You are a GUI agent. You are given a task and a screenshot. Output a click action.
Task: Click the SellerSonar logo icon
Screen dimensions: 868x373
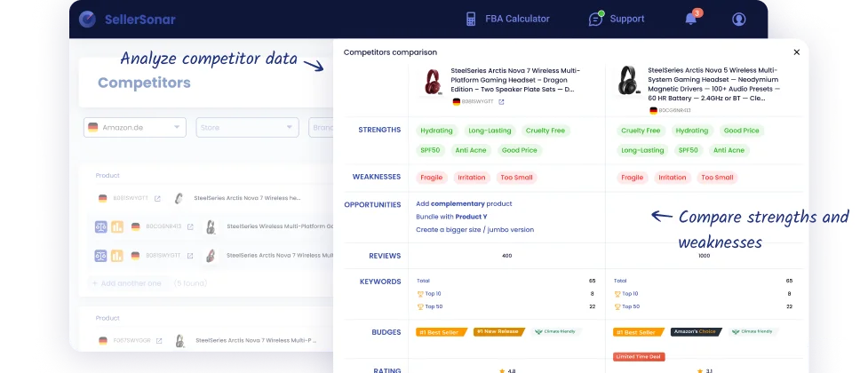tap(87, 19)
